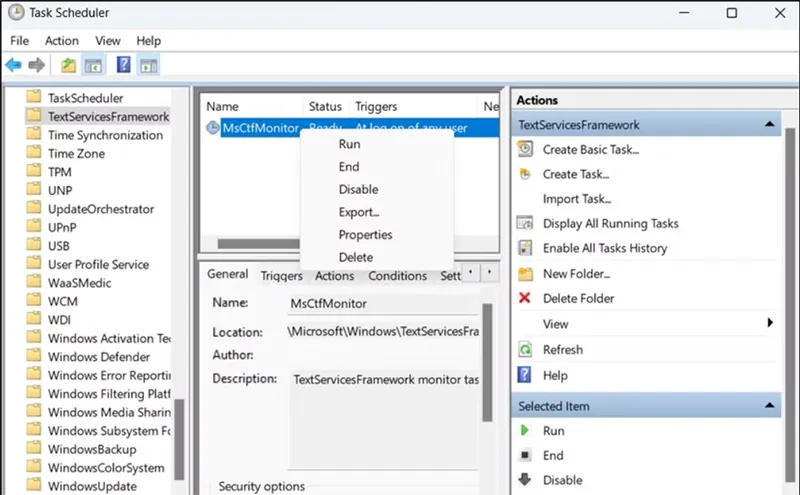Image resolution: width=800 pixels, height=495 pixels.
Task: Click the green Refresh icon
Action: click(x=526, y=350)
